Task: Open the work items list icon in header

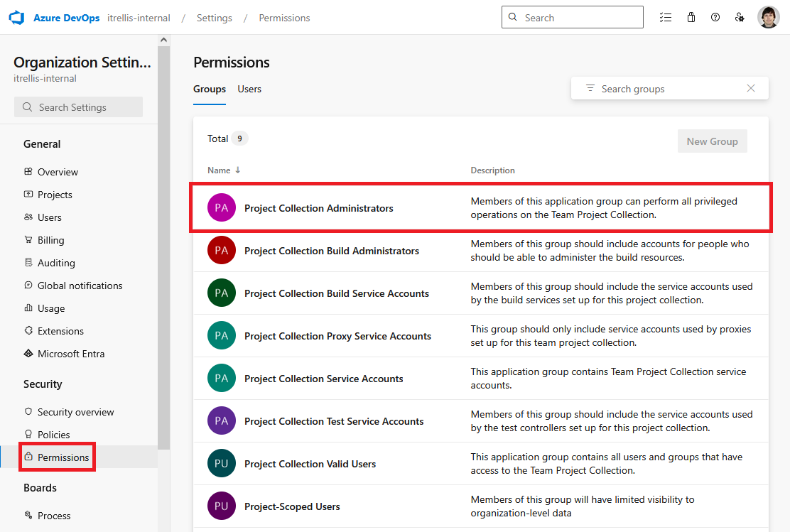Action: [666, 18]
